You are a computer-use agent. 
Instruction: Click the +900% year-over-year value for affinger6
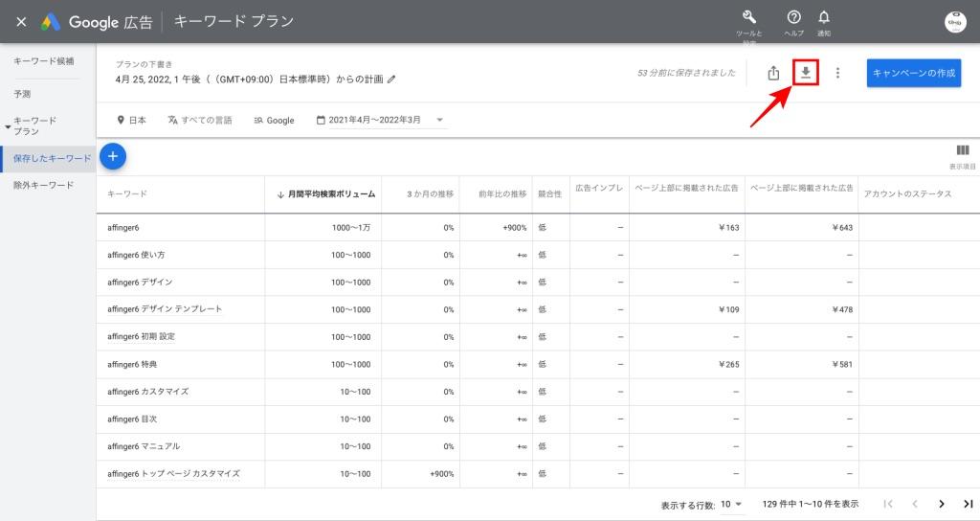click(514, 228)
